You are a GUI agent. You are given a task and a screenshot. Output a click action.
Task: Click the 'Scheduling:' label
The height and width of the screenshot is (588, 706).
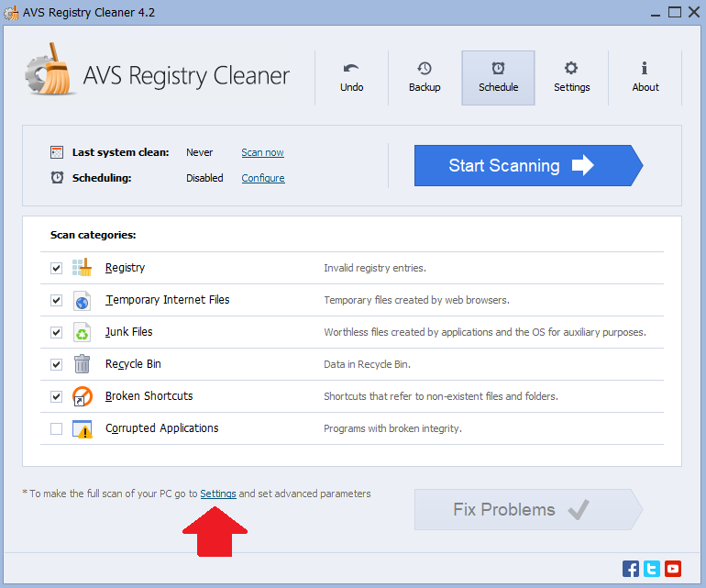tap(102, 179)
